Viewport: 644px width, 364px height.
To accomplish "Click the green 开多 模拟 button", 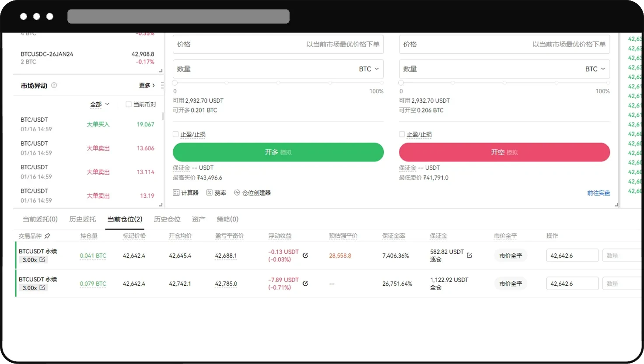I will pyautogui.click(x=278, y=152).
